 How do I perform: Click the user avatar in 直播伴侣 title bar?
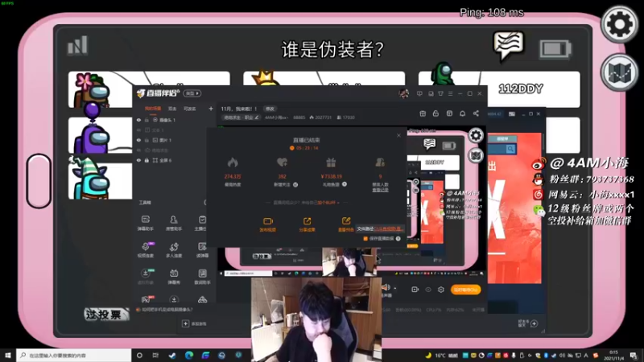[404, 93]
